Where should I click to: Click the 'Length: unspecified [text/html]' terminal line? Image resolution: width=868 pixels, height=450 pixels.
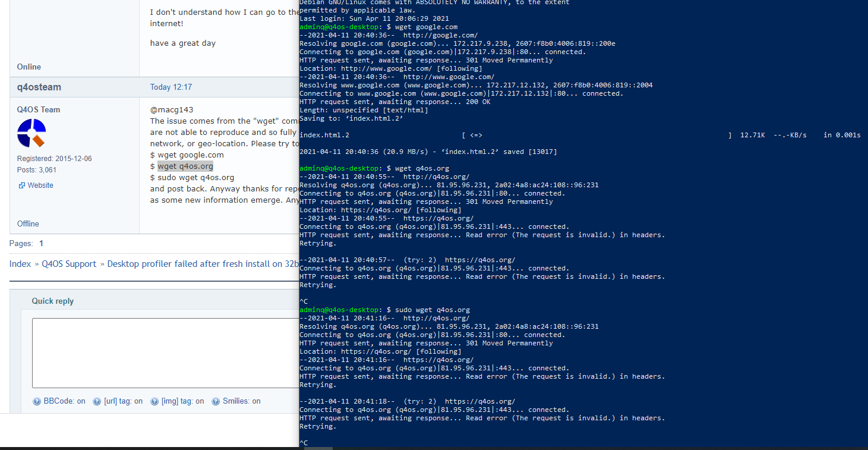364,110
